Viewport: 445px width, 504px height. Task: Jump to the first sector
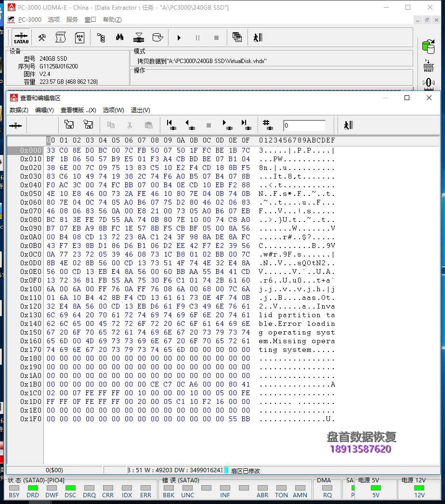pyautogui.click(x=171, y=125)
